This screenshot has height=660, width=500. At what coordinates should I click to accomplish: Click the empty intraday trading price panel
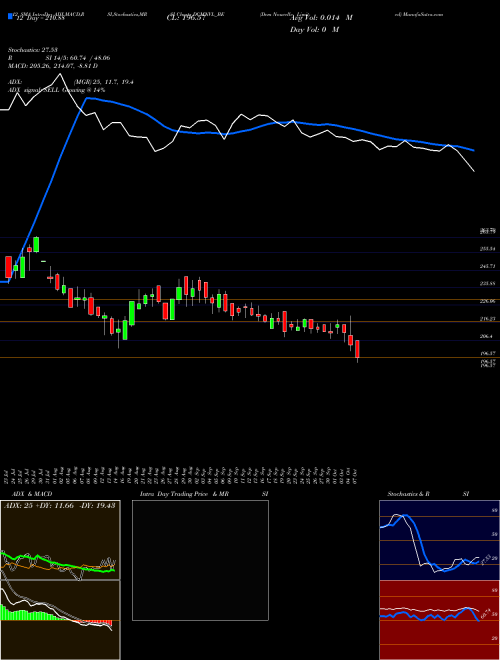[200, 560]
